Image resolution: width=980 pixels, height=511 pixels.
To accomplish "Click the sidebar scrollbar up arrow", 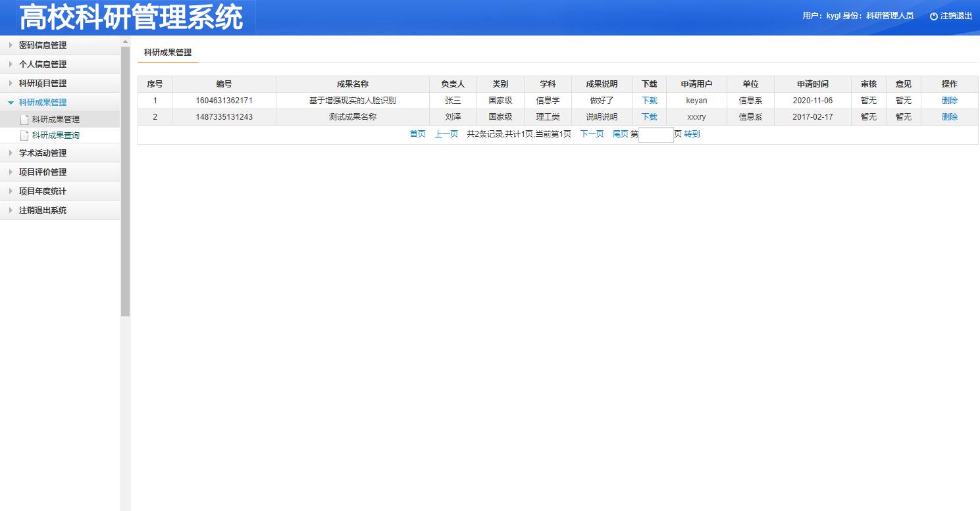I will 125,42.
